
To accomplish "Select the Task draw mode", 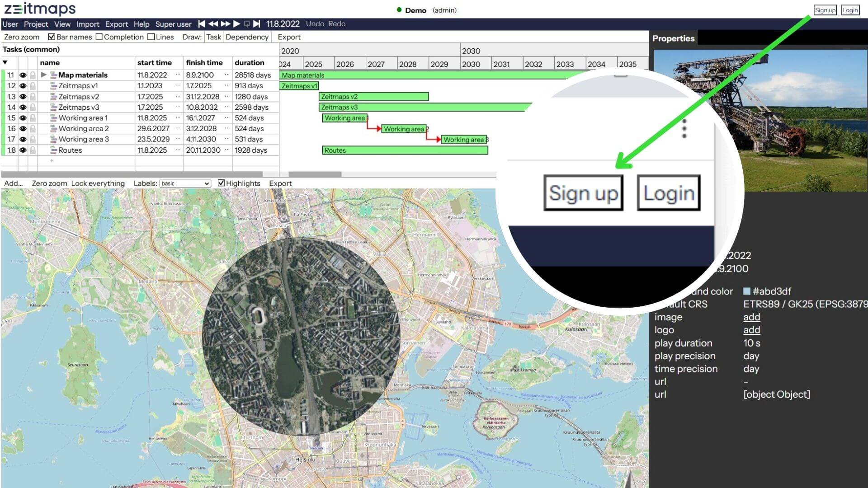I will pos(214,37).
